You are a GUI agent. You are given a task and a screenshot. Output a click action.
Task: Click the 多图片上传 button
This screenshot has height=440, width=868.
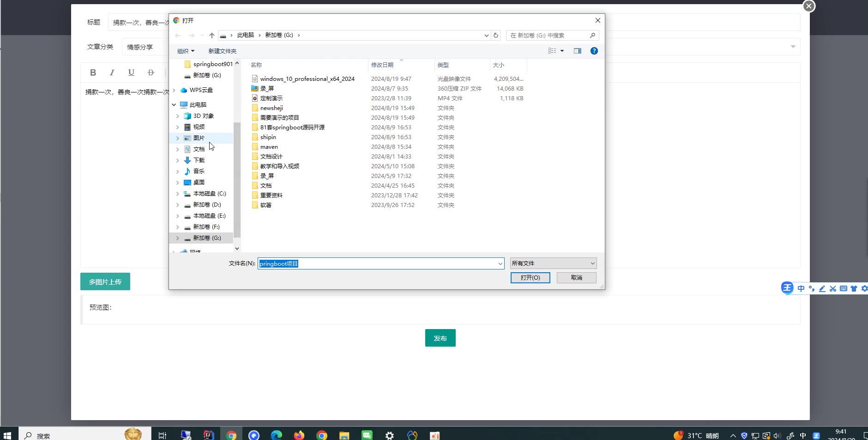click(105, 281)
